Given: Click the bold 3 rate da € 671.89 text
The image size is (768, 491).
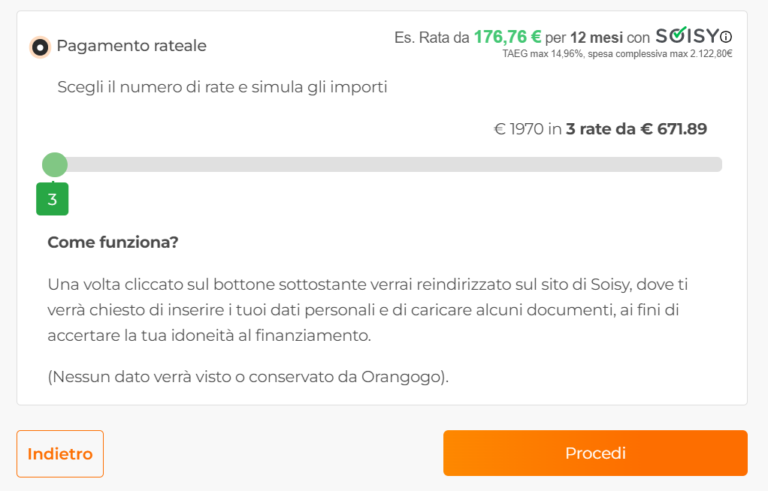Looking at the screenshot, I should (636, 129).
